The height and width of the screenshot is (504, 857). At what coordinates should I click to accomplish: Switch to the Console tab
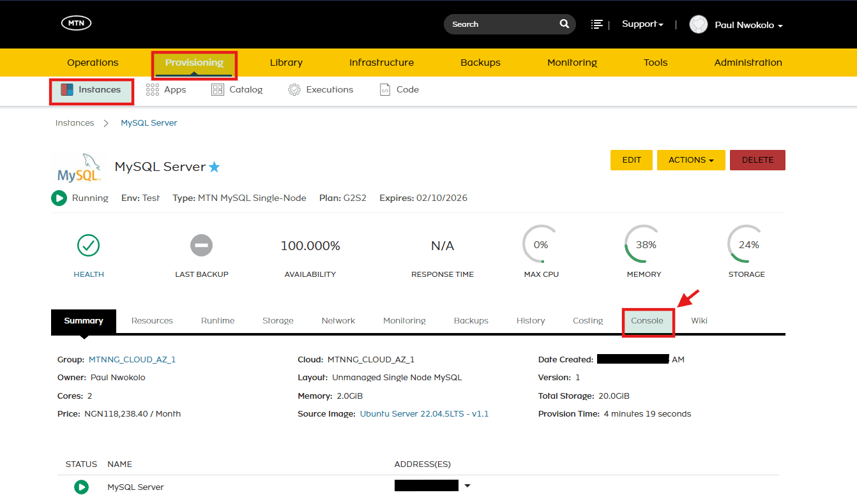click(648, 321)
